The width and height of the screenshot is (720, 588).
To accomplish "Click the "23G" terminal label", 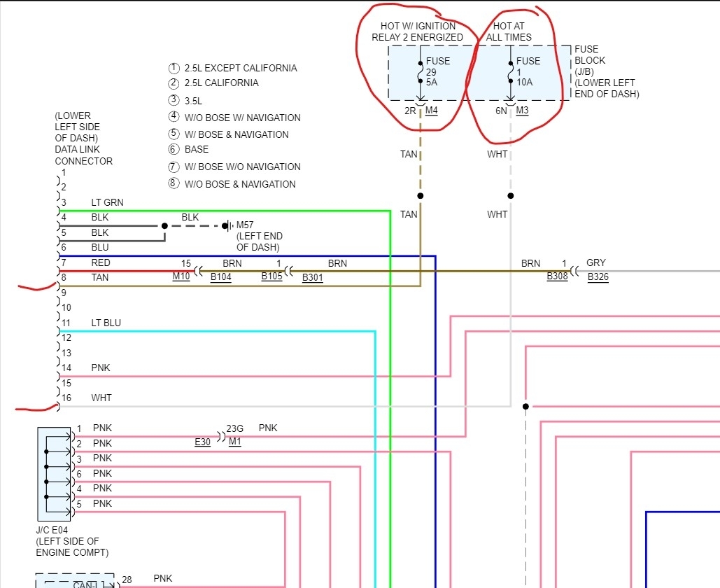I will point(234,428).
